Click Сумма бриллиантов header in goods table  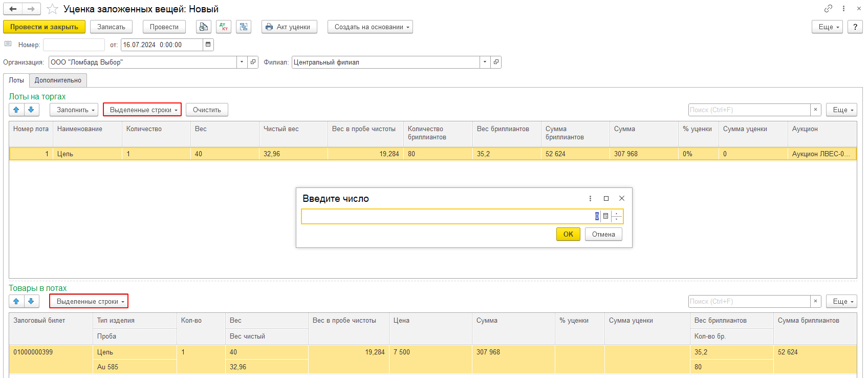point(815,328)
